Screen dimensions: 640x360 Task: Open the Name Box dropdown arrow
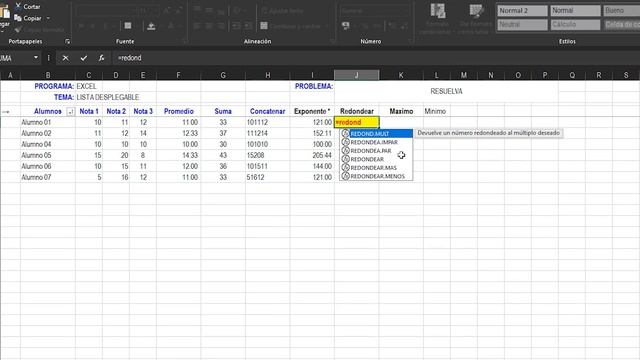[36, 58]
